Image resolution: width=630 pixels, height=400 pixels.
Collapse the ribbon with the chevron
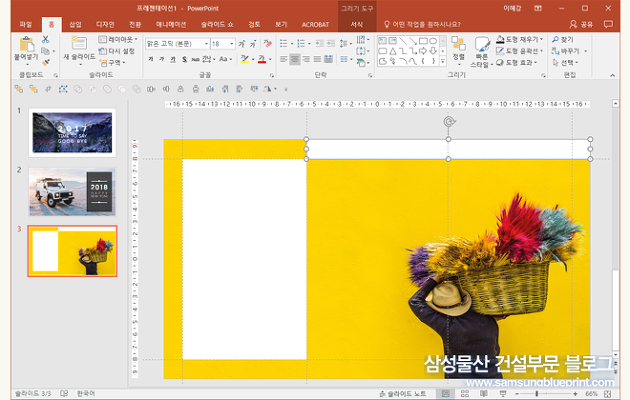click(612, 75)
